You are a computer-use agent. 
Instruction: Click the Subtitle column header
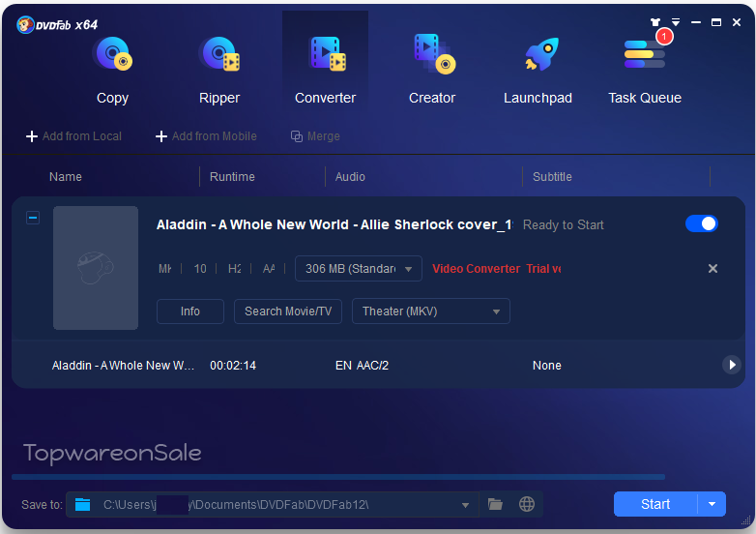pos(552,177)
